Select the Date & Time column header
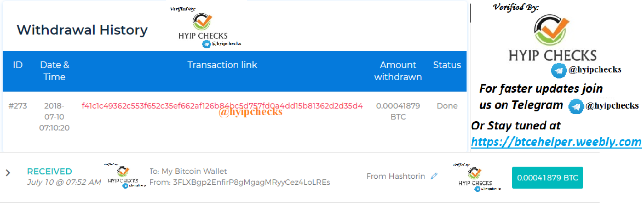The image size is (644, 204). coord(55,71)
